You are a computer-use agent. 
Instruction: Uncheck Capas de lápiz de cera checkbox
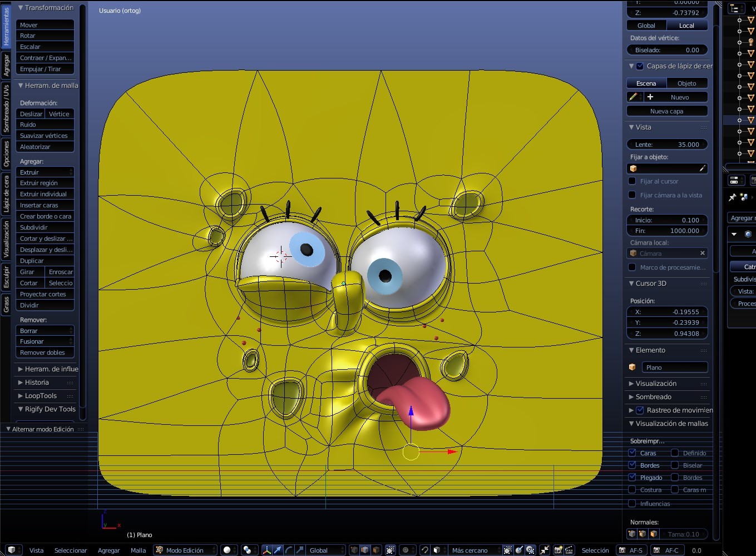(640, 66)
